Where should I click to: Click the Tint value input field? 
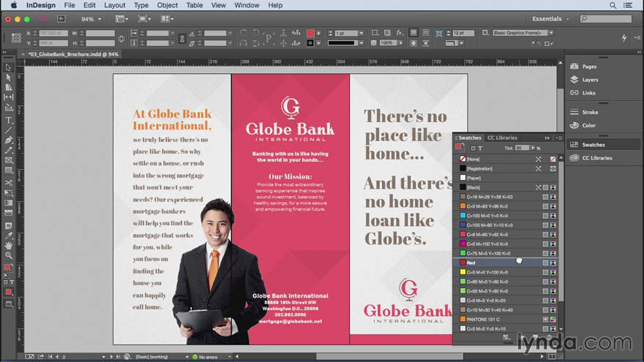[522, 148]
